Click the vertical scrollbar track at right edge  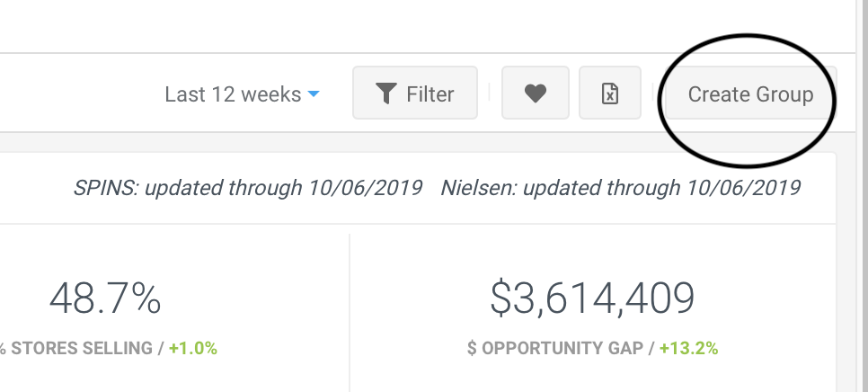[862, 196]
